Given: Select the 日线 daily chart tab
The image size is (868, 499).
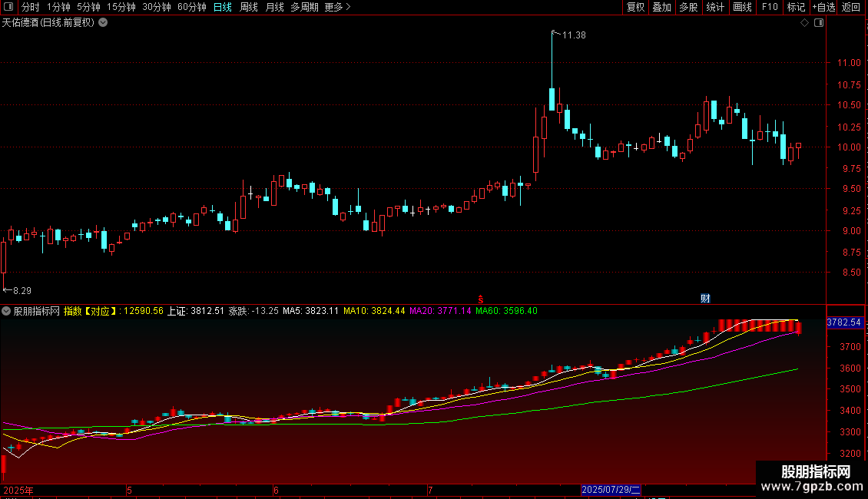Looking at the screenshot, I should (x=223, y=7).
